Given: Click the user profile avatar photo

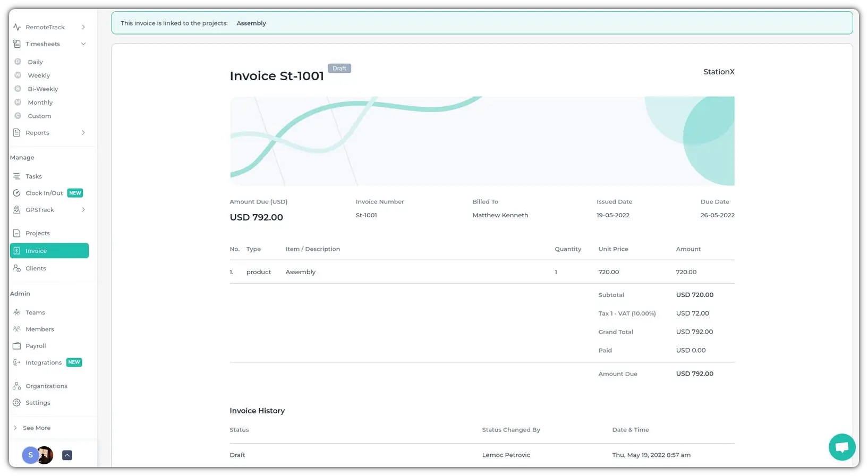Looking at the screenshot, I should click(x=46, y=455).
